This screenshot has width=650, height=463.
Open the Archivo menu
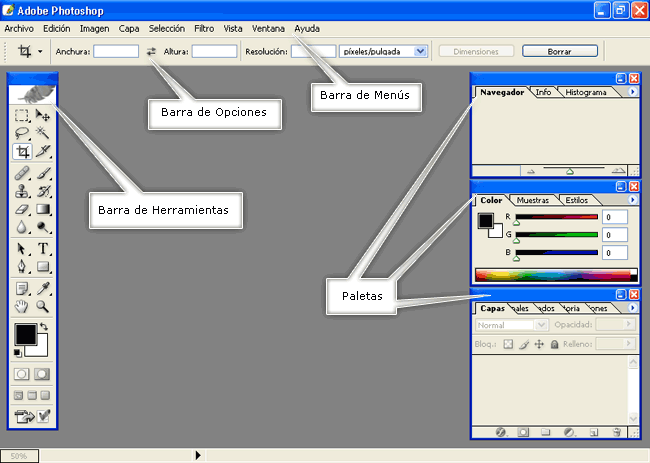coord(19,29)
